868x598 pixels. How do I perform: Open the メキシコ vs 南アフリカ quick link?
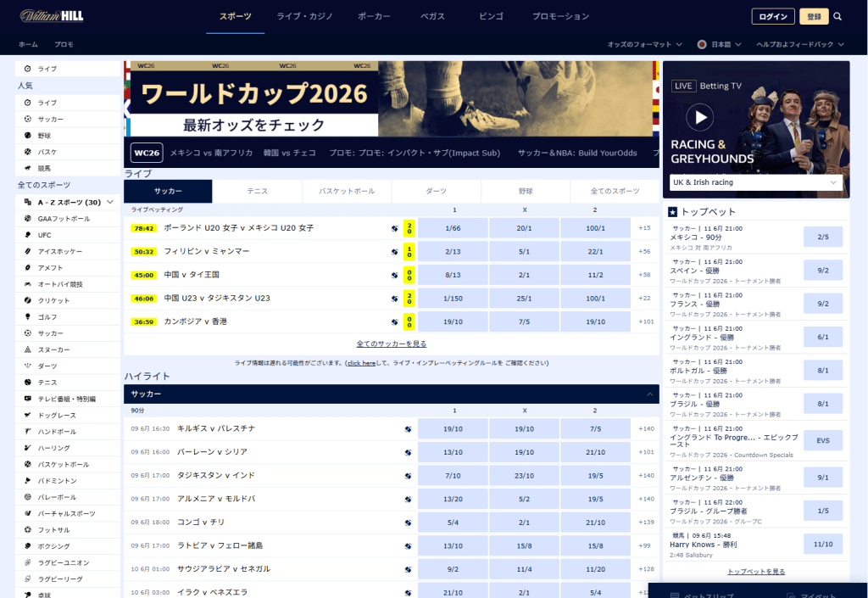tap(211, 153)
